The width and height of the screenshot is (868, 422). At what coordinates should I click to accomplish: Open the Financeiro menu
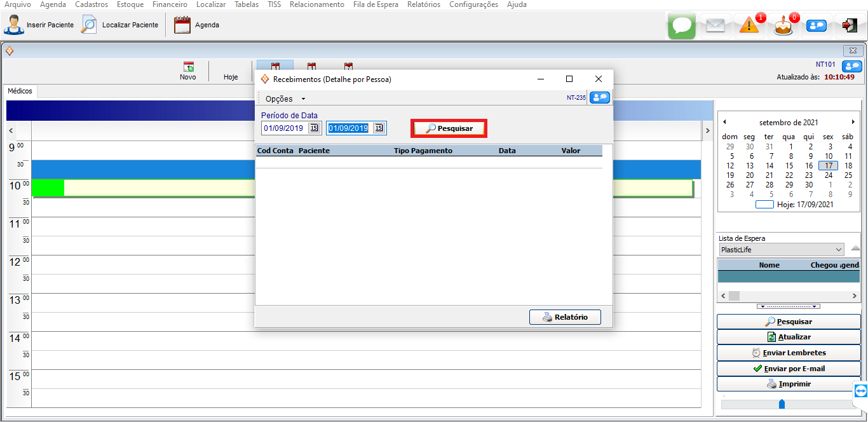coord(170,4)
